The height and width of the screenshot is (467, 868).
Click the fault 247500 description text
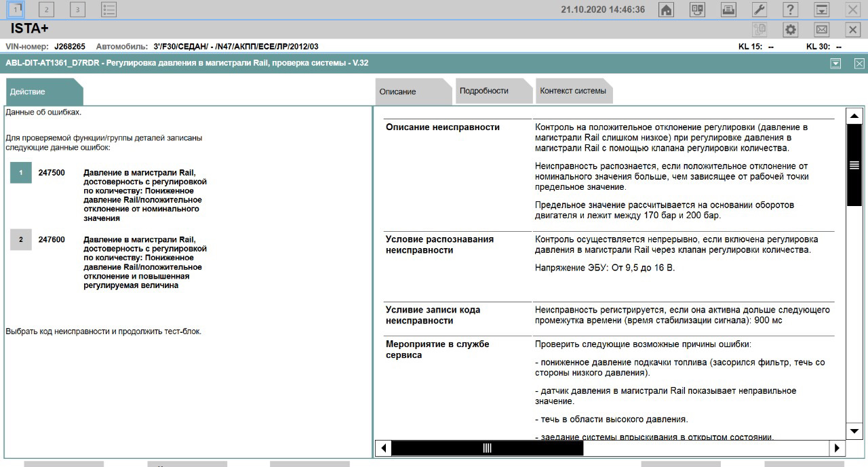point(145,195)
